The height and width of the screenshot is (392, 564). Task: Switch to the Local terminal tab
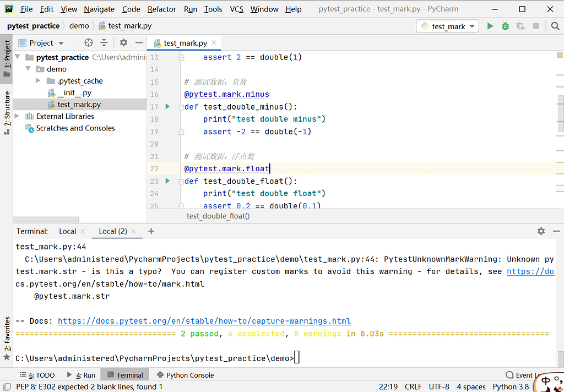click(x=67, y=231)
